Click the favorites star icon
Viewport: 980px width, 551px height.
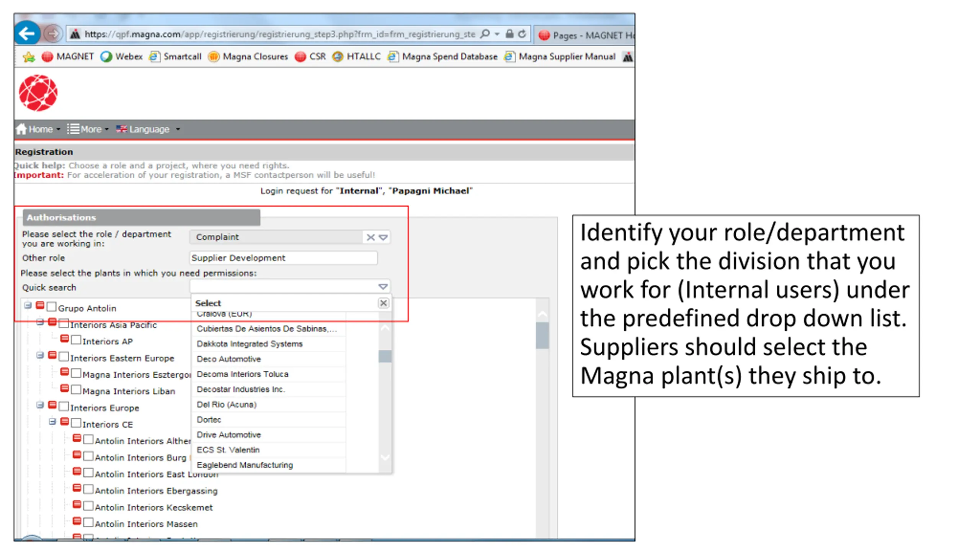coord(29,57)
